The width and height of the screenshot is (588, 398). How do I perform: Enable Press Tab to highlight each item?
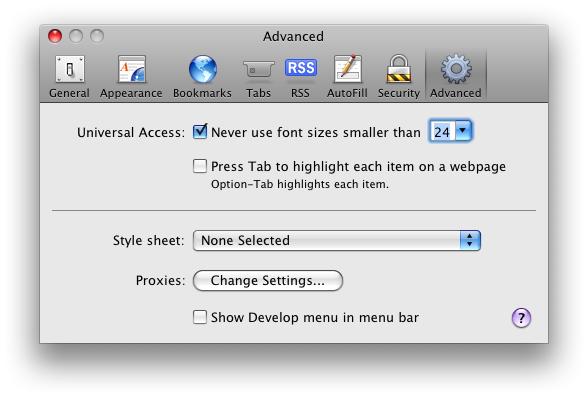point(200,166)
